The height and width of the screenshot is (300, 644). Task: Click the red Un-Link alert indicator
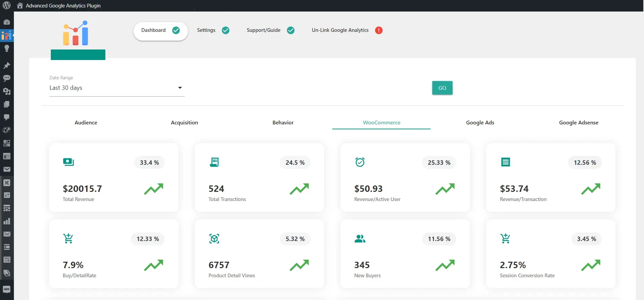379,31
